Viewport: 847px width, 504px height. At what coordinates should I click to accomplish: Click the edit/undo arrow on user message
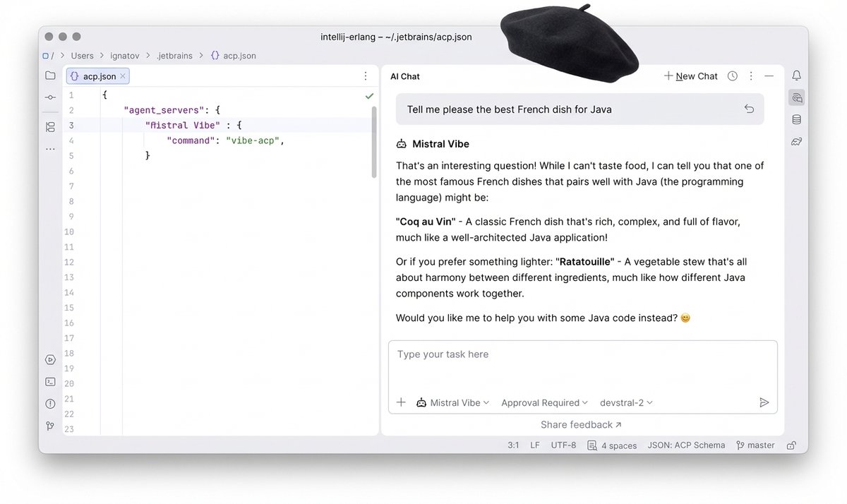tap(750, 109)
